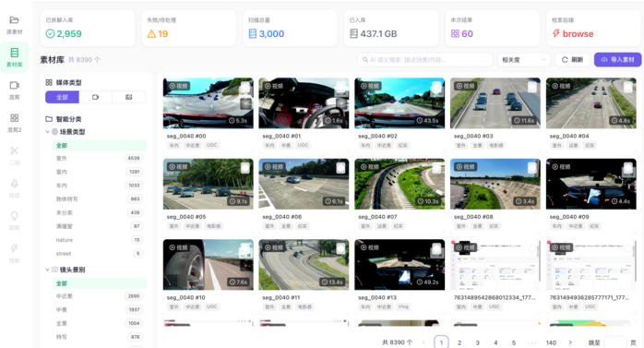The width and height of the screenshot is (644, 348).
Task: Open the lightbulb sidebar icon
Action: coord(15,216)
